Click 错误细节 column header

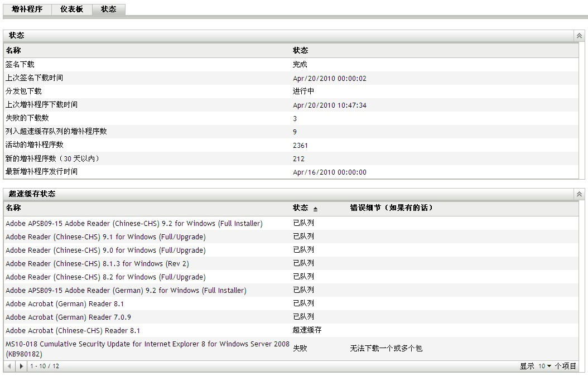click(391, 208)
